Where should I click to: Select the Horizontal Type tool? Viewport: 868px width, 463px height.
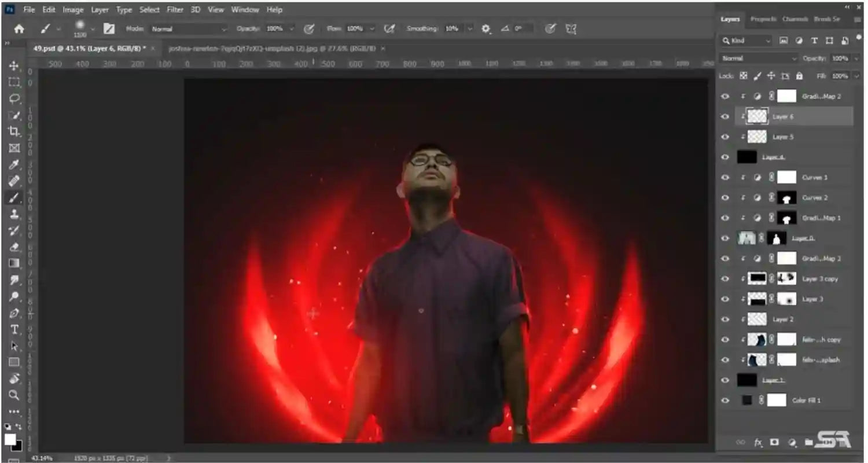tap(14, 329)
